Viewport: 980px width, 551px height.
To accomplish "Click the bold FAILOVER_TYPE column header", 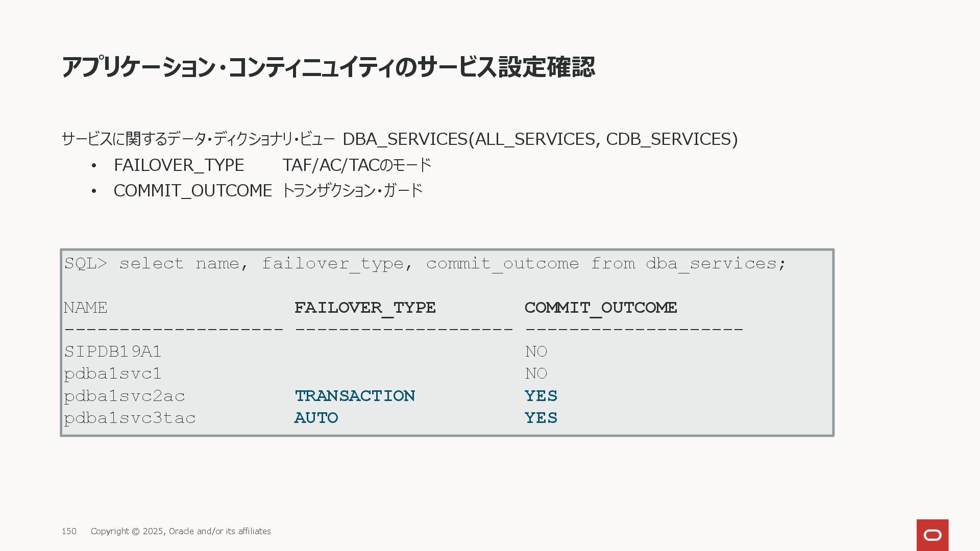I will pyautogui.click(x=365, y=308).
